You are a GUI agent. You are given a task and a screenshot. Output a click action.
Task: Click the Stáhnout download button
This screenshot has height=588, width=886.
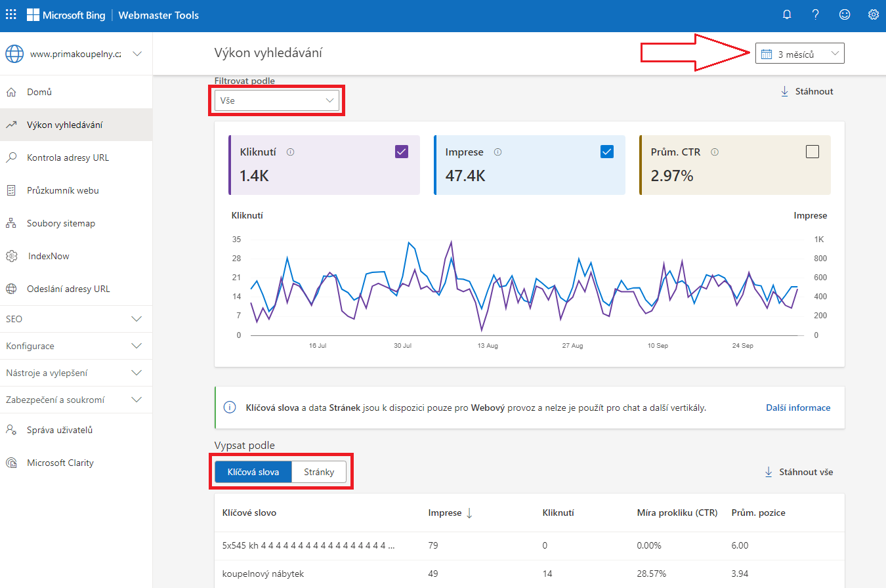pos(807,91)
